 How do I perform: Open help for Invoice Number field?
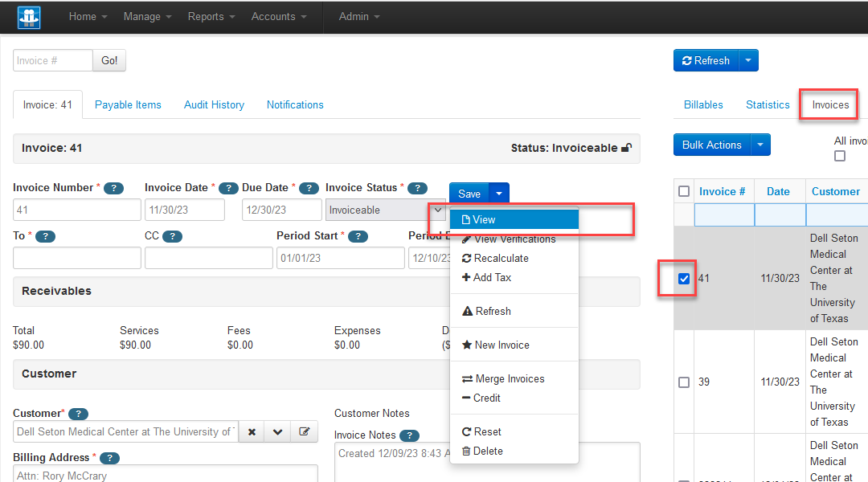(114, 188)
